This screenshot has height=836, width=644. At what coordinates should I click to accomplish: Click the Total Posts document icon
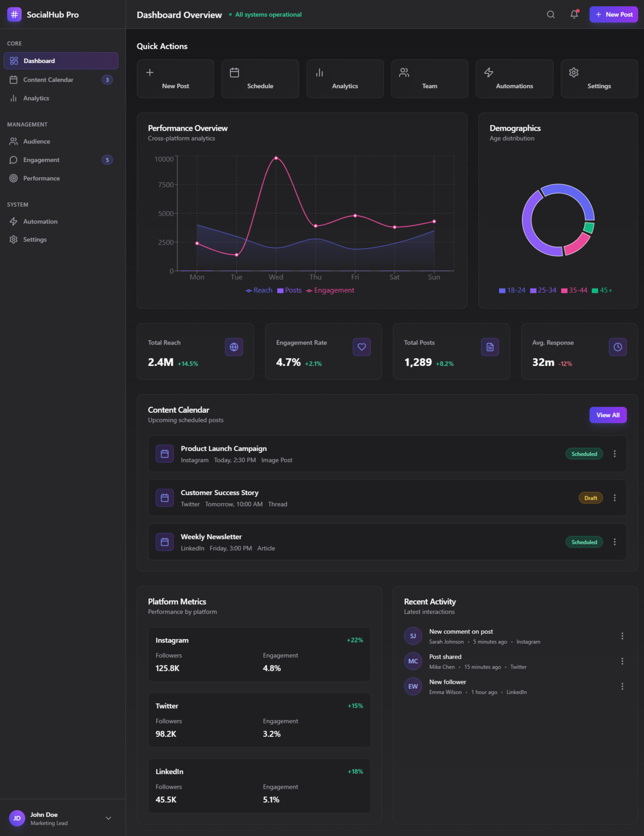click(490, 347)
